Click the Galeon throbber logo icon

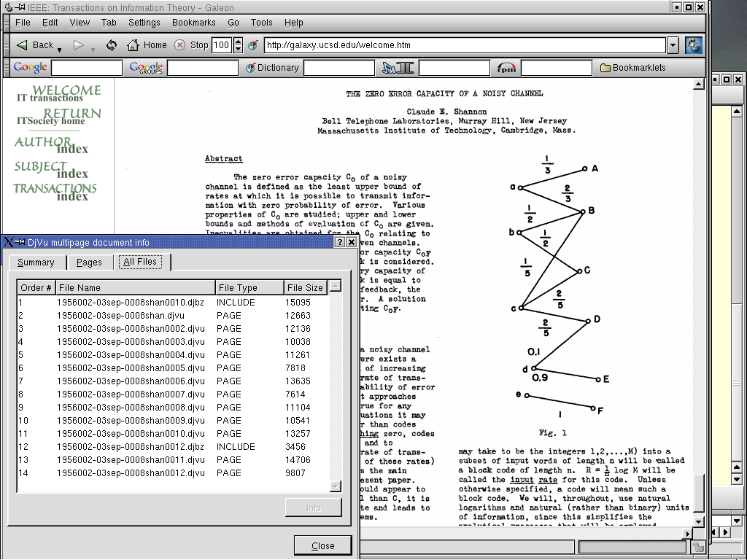coord(694,45)
